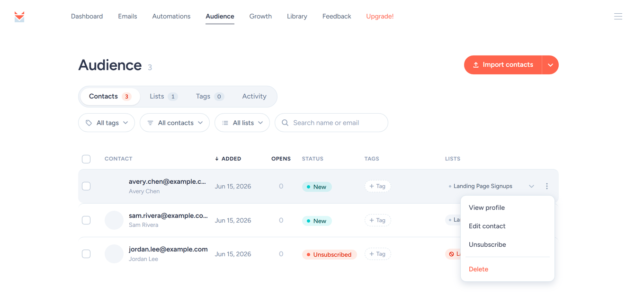Add a tag to jordan.lee row
Image resolution: width=644 pixels, height=296 pixels.
tap(377, 254)
